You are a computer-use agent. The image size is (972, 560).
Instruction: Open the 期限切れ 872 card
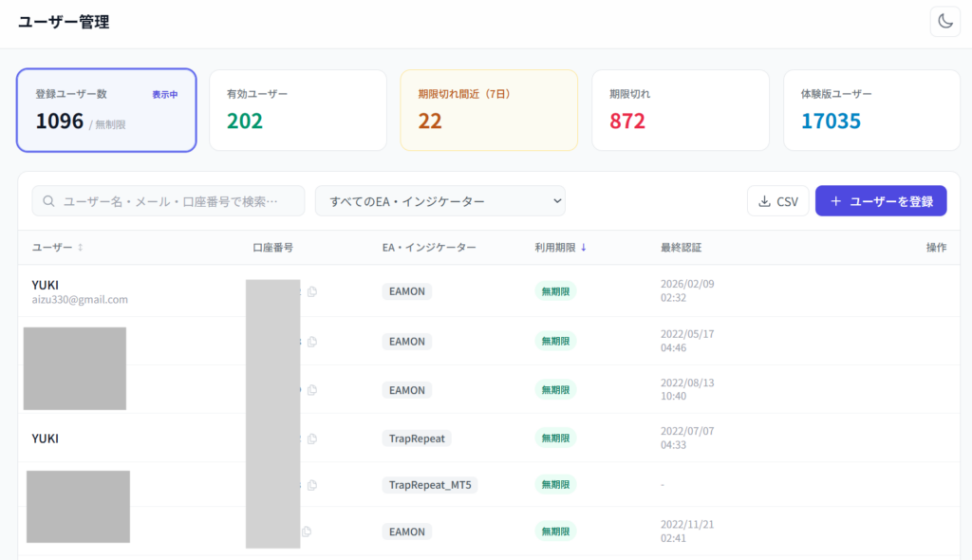(681, 110)
